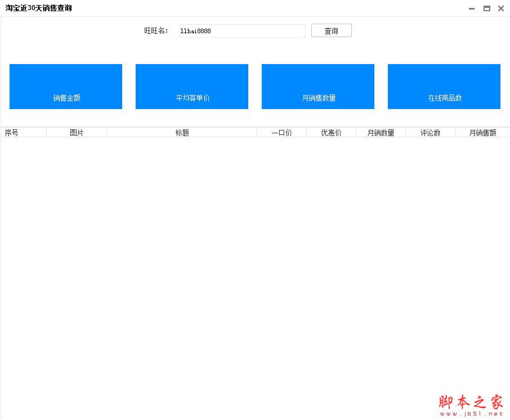Image resolution: width=510 pixels, height=420 pixels.
Task: Select the 销售金额 blue panel
Action: tap(66, 86)
